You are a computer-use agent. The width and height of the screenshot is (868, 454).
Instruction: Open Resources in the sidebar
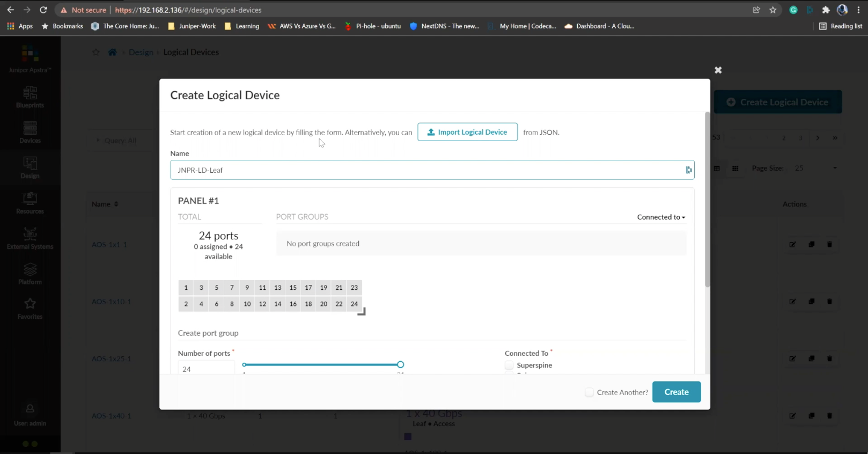click(x=30, y=203)
